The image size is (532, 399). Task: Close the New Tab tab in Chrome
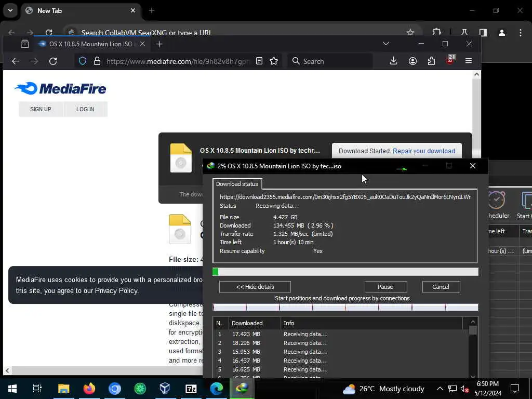click(x=133, y=10)
